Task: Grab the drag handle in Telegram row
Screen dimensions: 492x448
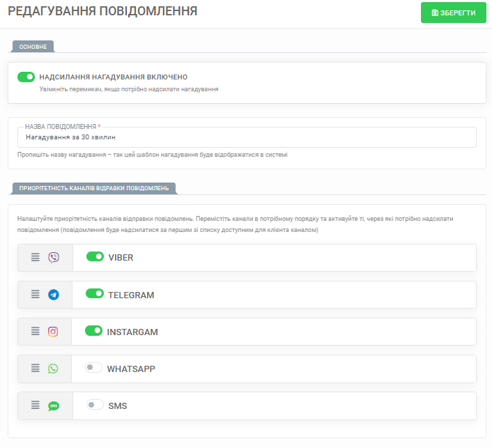Action: point(35,294)
